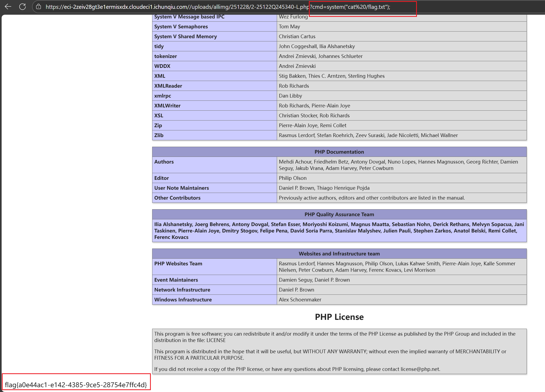545x392 pixels.
Task: Click the Windows Infrastructure cell
Action: [x=183, y=300]
